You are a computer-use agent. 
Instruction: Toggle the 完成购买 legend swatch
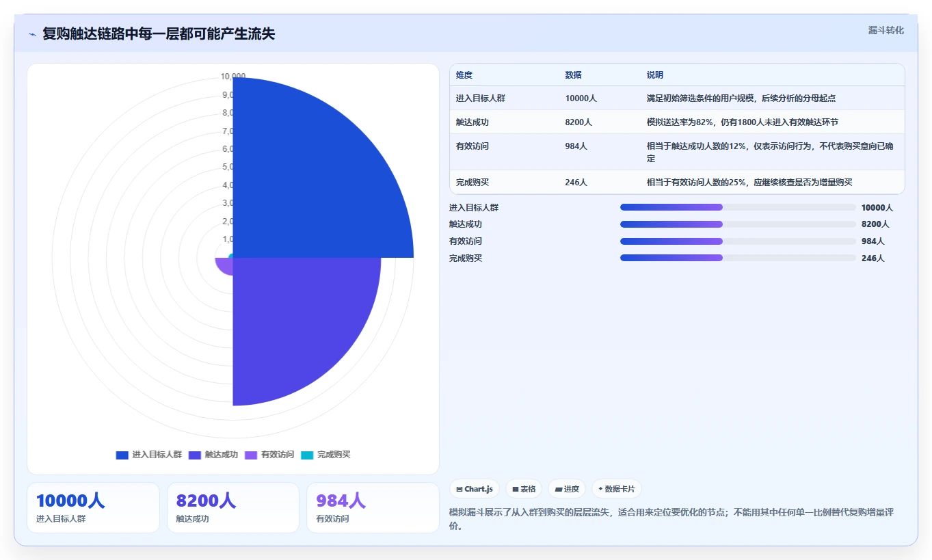(x=307, y=455)
